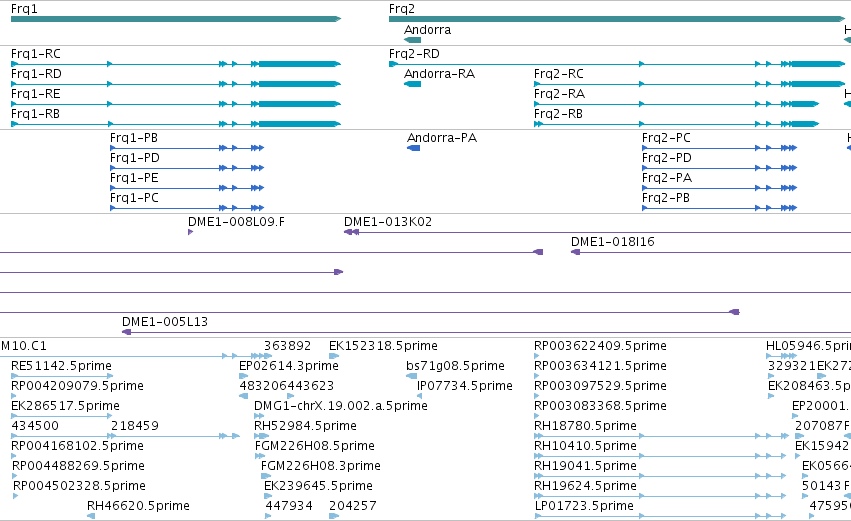The height and width of the screenshot is (521, 851).
Task: Open the EK152318.5prime EST label
Action: pyautogui.click(x=383, y=346)
